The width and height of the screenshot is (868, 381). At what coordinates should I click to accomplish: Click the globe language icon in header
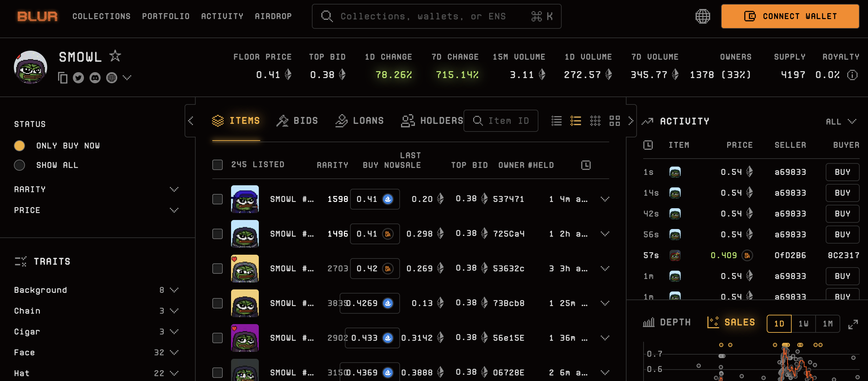tap(703, 16)
